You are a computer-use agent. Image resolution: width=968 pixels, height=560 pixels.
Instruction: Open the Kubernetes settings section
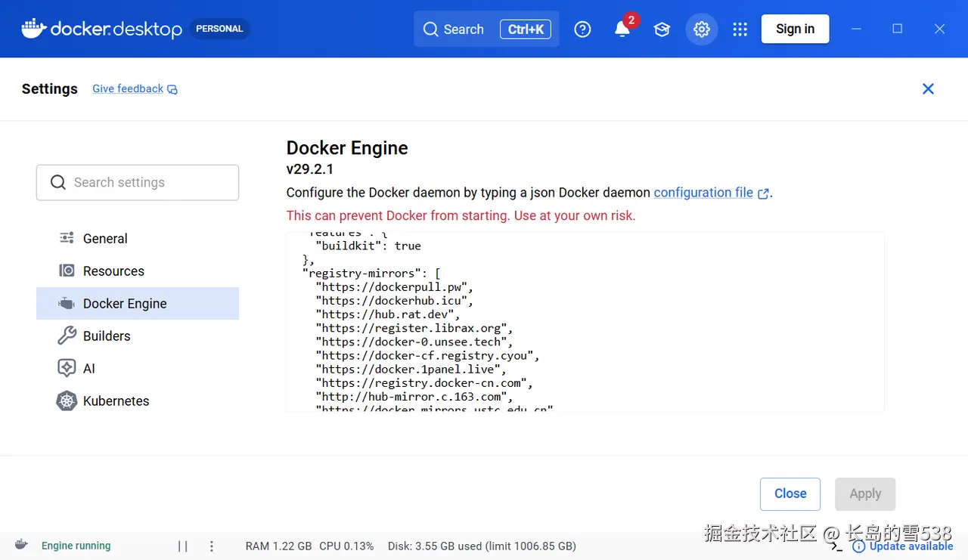coord(138,401)
